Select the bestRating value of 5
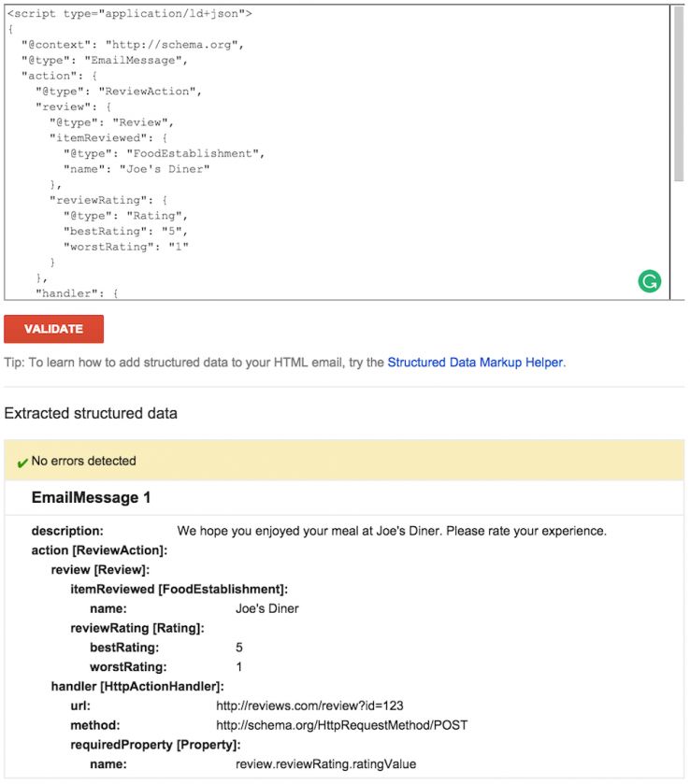This screenshot has width=690, height=784. pyautogui.click(x=237, y=647)
